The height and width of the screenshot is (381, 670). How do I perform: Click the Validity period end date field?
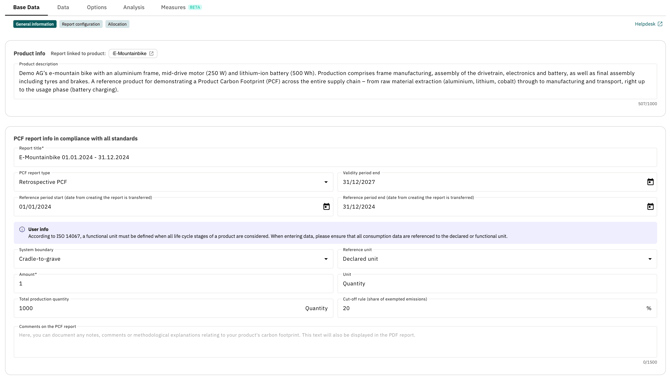click(497, 182)
